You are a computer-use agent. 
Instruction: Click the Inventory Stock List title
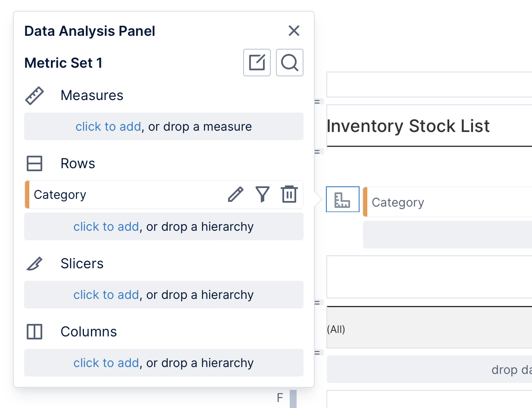point(408,126)
